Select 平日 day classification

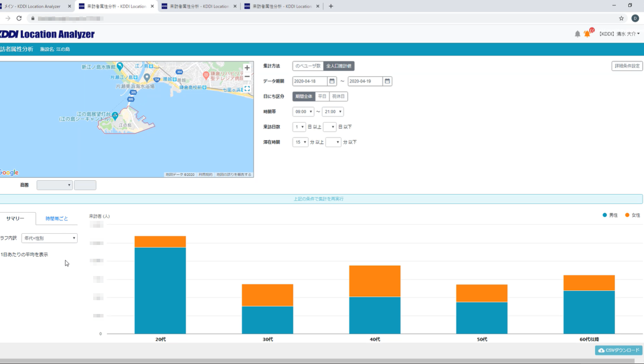pyautogui.click(x=322, y=96)
